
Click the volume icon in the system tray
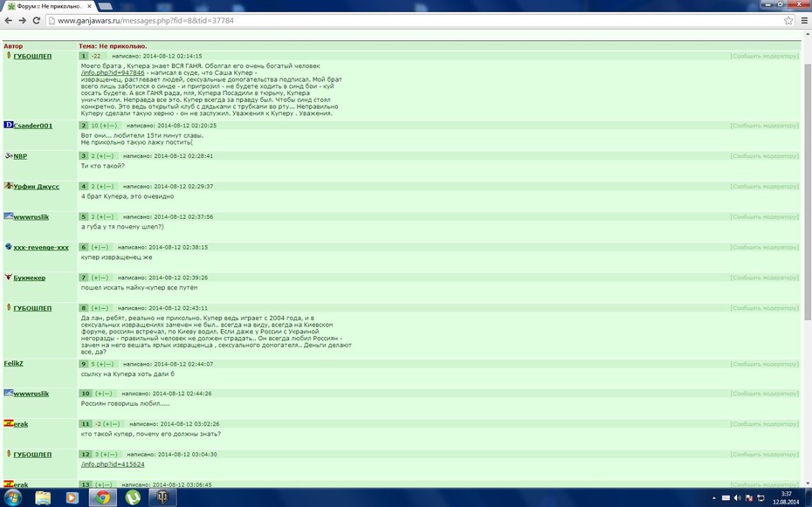point(738,498)
